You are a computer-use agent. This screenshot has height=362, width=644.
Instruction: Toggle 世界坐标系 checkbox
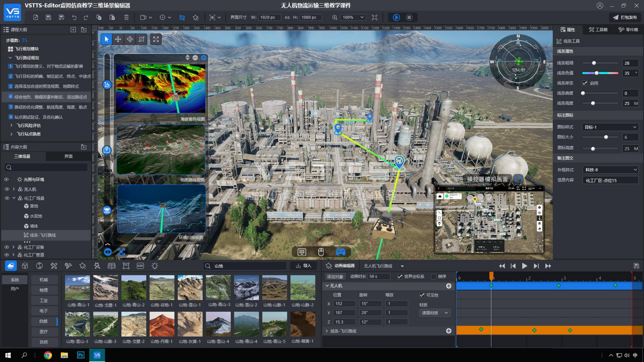pos(400,276)
